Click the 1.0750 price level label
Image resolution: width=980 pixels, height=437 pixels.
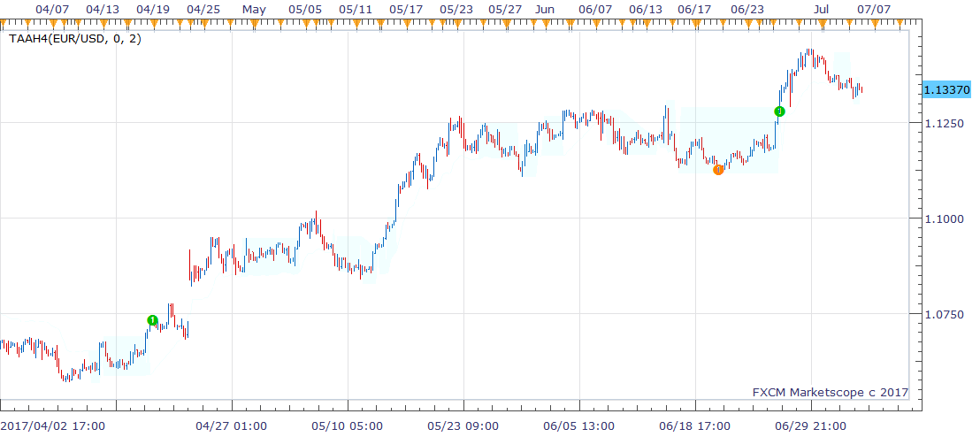coord(943,314)
